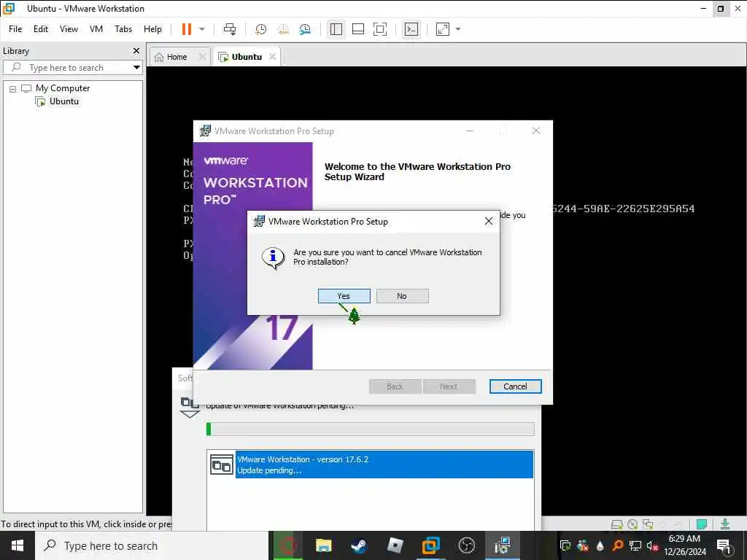
Task: Click Yes to confirm cancel installation
Action: (x=344, y=296)
